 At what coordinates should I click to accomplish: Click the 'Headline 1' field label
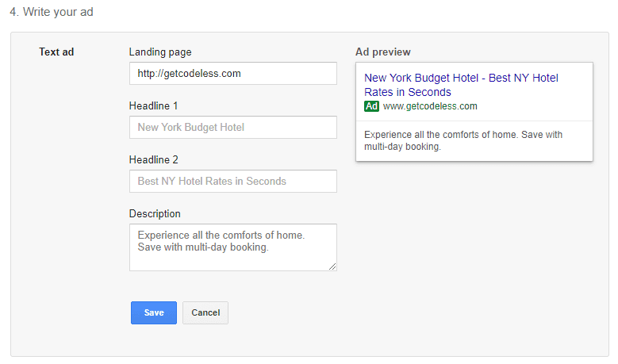[x=152, y=105]
